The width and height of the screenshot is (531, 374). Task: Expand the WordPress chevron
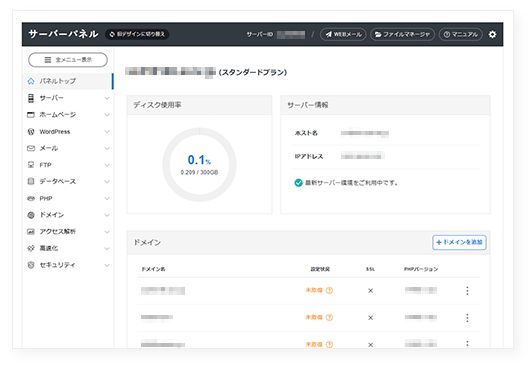coord(107,132)
